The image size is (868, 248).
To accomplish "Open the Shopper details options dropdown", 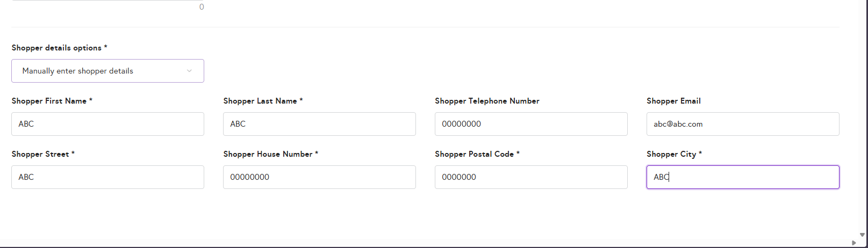I will (107, 71).
